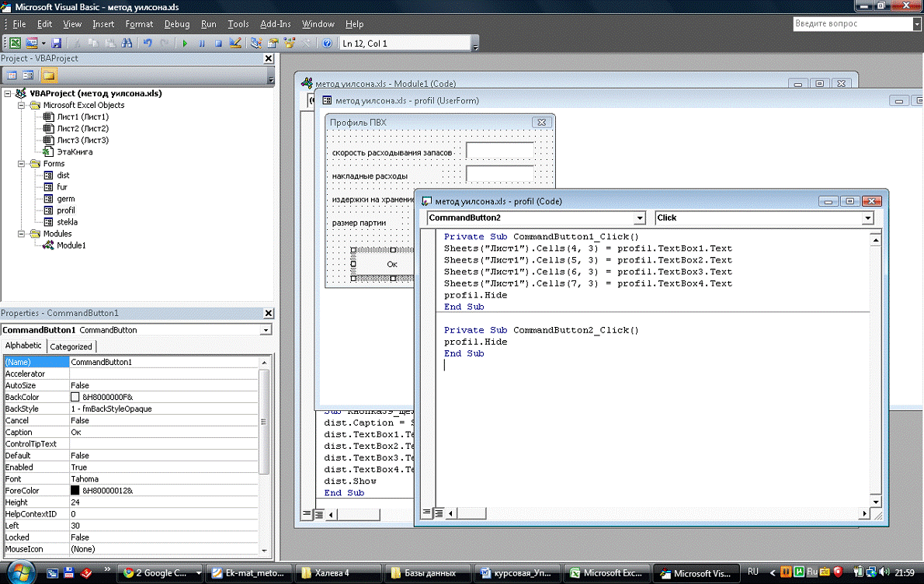Select Module1 in the project tree

(71, 245)
